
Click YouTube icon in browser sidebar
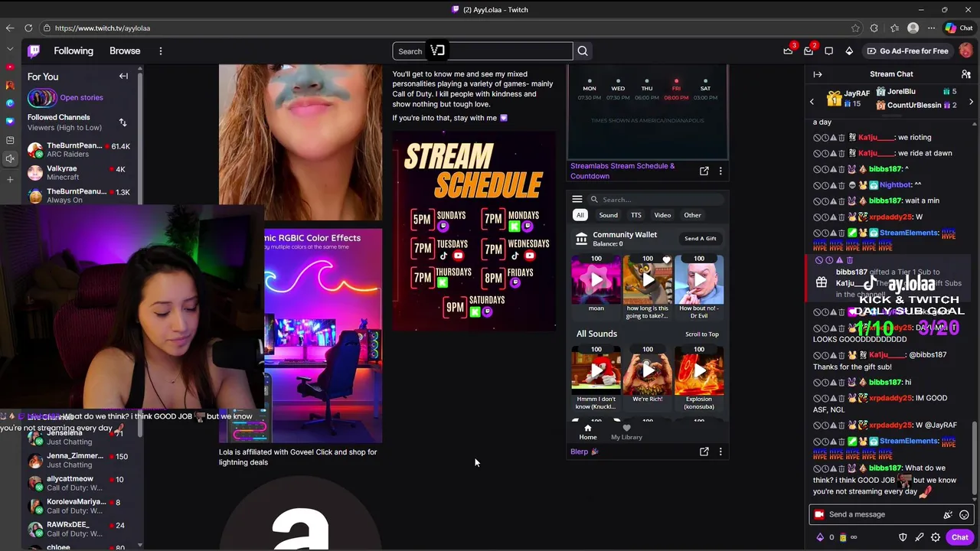tap(10, 67)
